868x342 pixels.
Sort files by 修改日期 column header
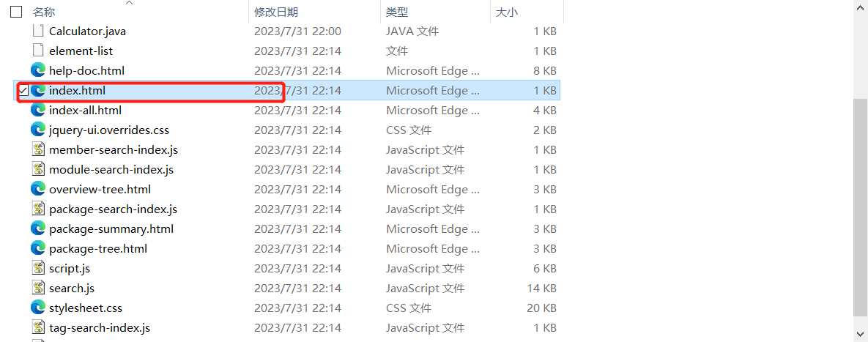[x=276, y=12]
